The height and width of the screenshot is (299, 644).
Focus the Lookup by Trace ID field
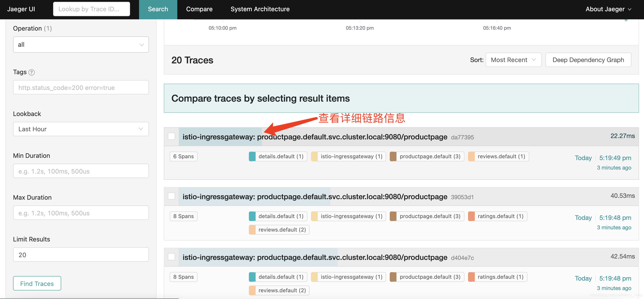[91, 9]
